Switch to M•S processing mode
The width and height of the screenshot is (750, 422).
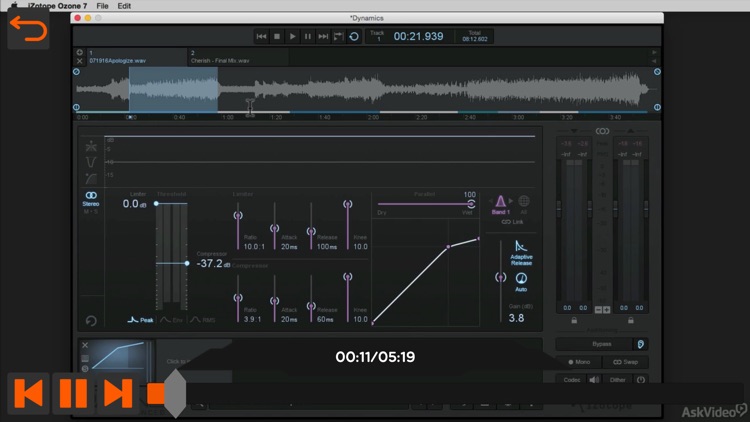(x=90, y=211)
